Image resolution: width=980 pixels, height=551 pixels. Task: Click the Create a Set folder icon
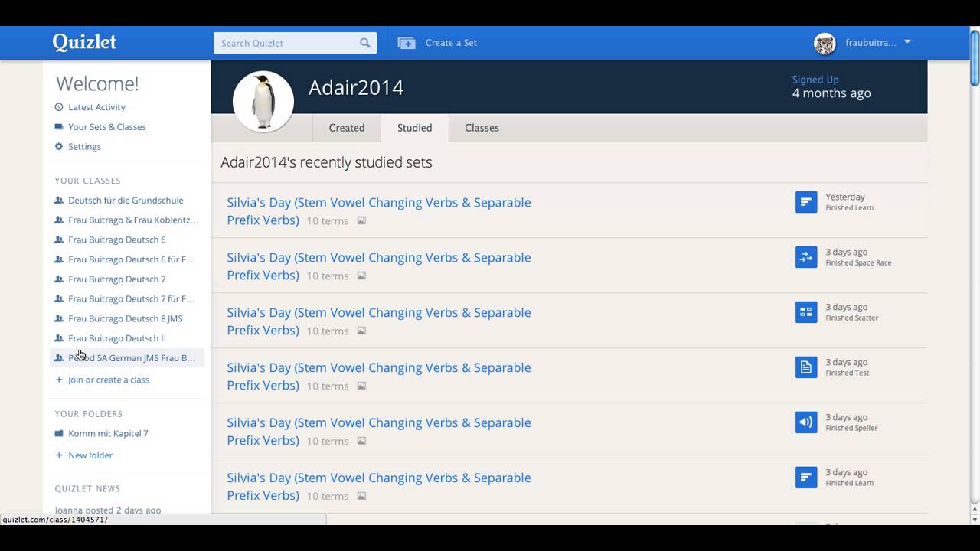406,43
